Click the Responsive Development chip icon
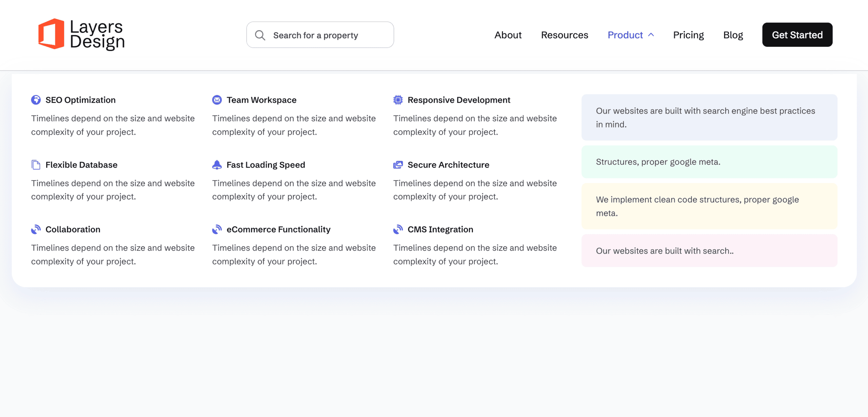The width and height of the screenshot is (868, 417). [x=398, y=100]
